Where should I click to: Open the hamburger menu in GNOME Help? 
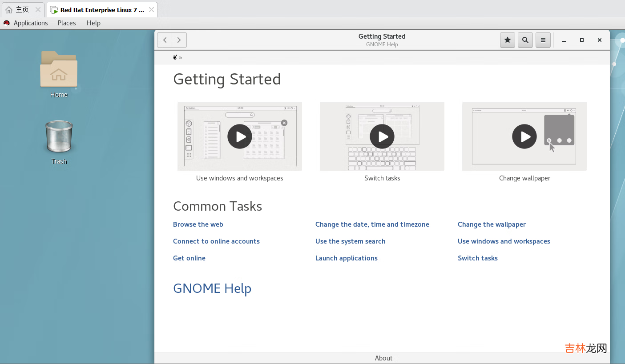pos(543,40)
